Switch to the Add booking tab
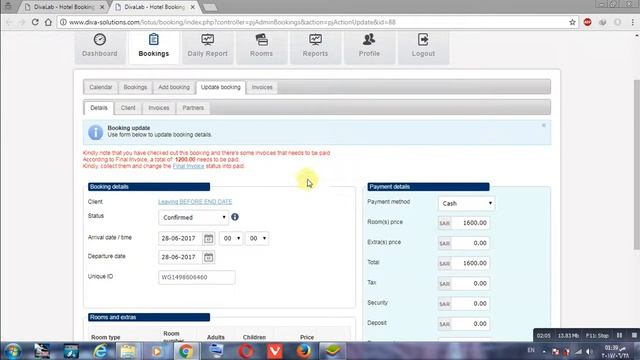 tap(174, 87)
